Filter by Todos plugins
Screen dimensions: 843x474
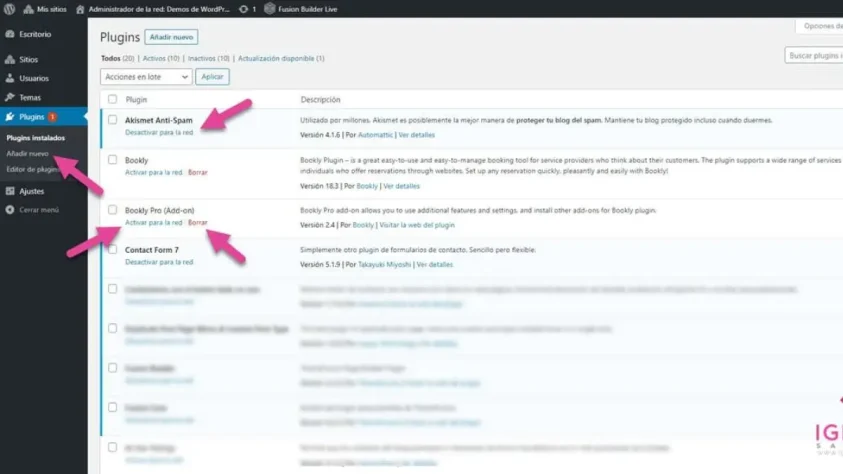click(x=110, y=58)
